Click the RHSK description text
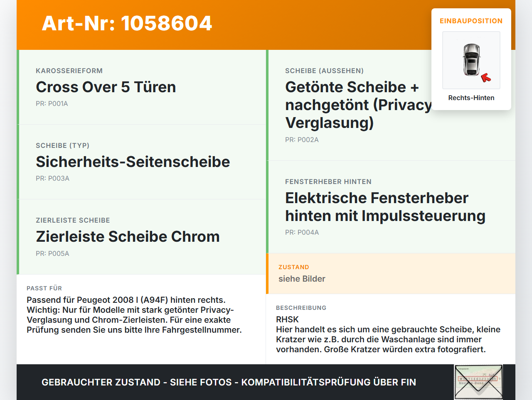 point(388,334)
